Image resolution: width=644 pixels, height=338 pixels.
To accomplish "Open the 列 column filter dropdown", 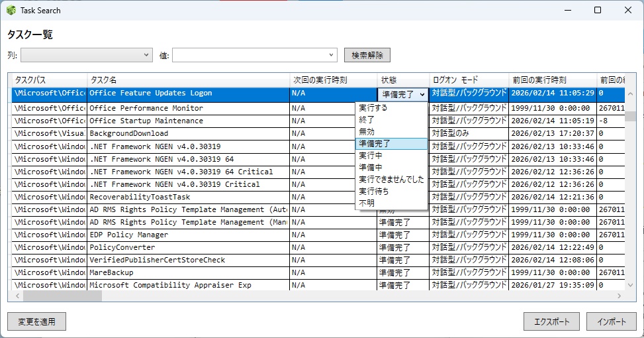I will [x=87, y=55].
